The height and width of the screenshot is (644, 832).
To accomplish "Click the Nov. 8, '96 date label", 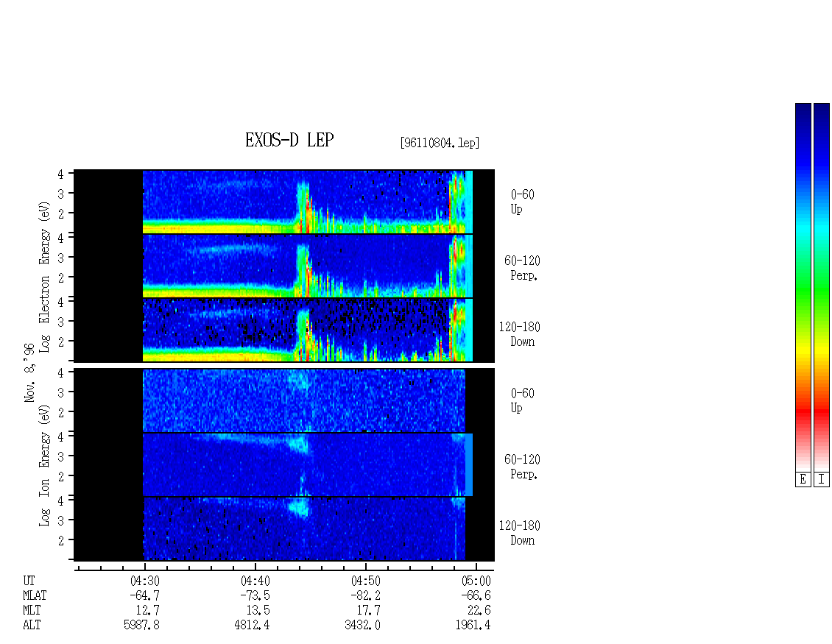I will (x=29, y=372).
